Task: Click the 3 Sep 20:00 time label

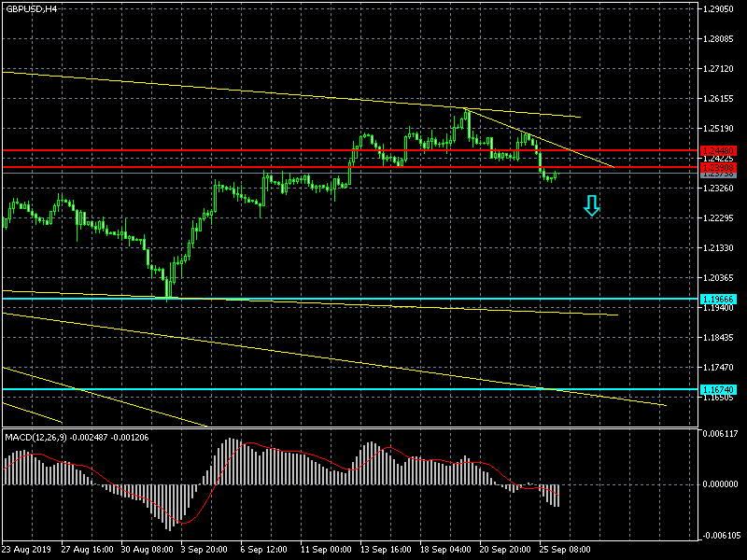Action: [204, 548]
